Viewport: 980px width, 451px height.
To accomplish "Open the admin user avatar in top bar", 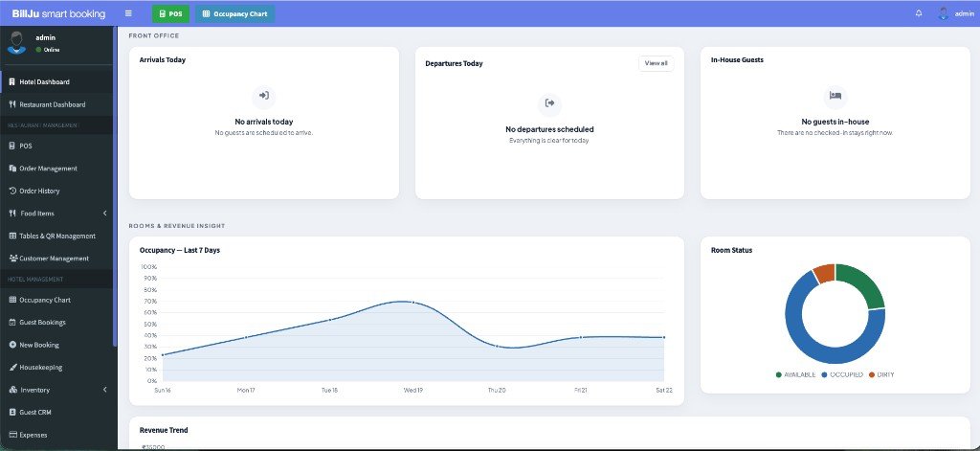I will (x=943, y=13).
